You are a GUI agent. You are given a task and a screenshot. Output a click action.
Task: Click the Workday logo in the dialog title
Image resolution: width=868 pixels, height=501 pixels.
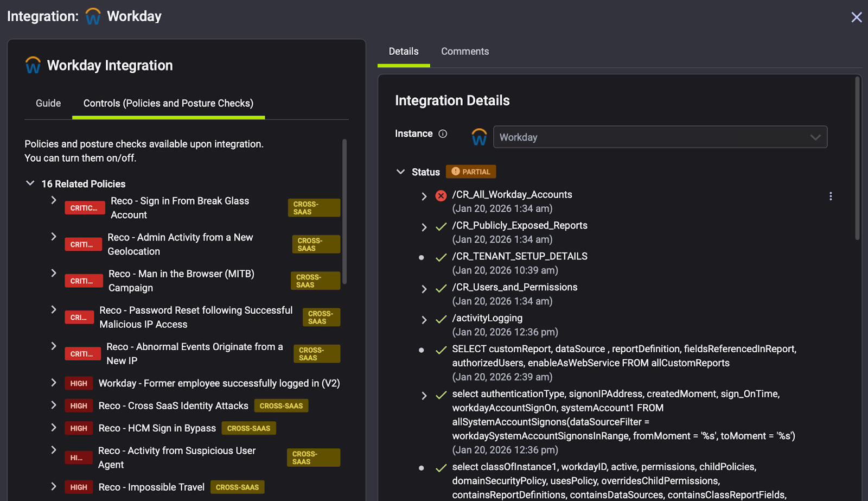pyautogui.click(x=93, y=16)
